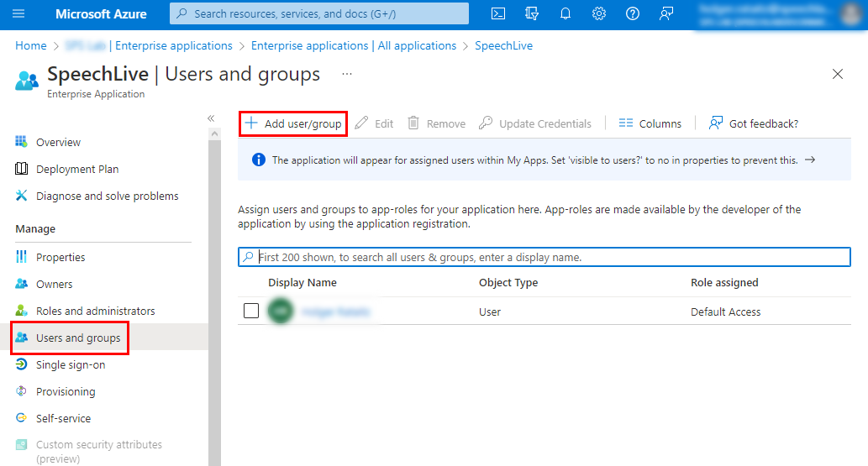This screenshot has width=868, height=466.
Task: Open the Columns chooser
Action: pyautogui.click(x=650, y=123)
